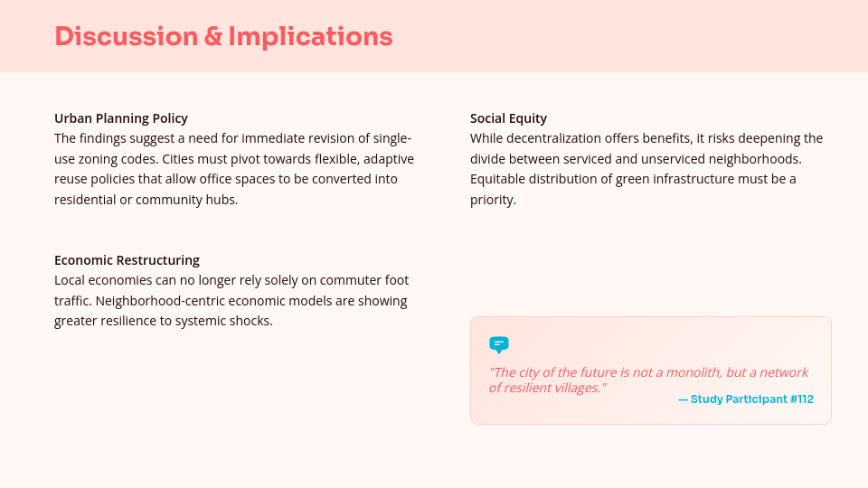Click the "Economic Restructuring" heading
This screenshot has height=488, width=868.
[x=127, y=260]
